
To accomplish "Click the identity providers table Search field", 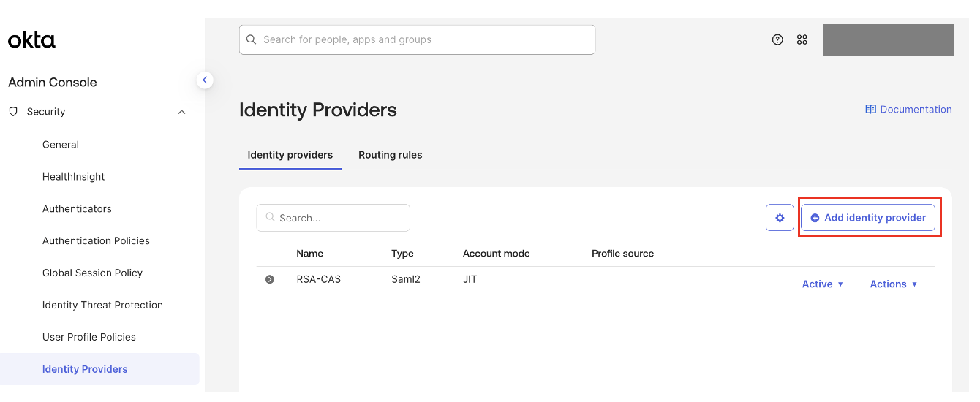I will [x=333, y=218].
